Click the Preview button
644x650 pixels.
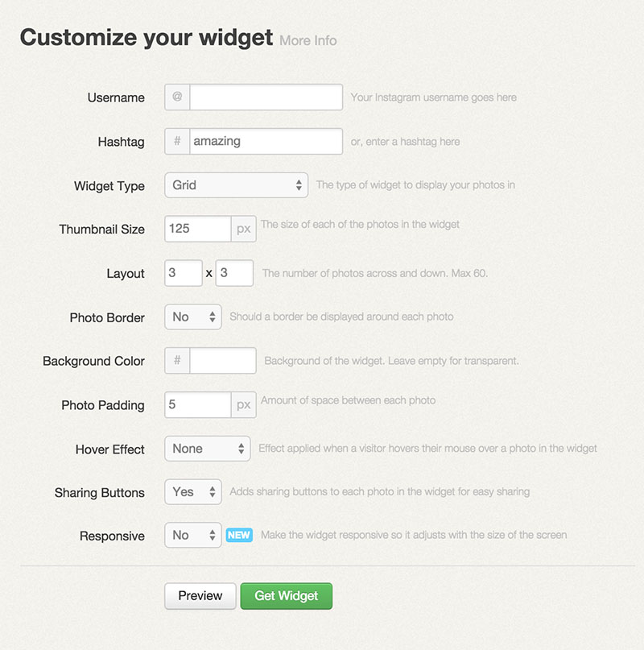pyautogui.click(x=200, y=596)
